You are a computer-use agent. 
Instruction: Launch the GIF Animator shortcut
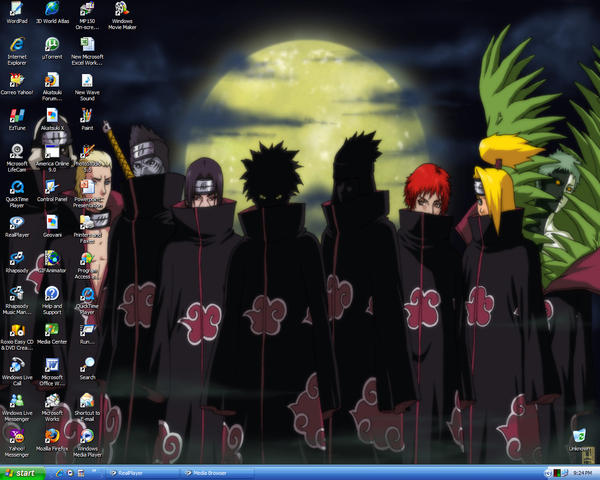point(52,262)
